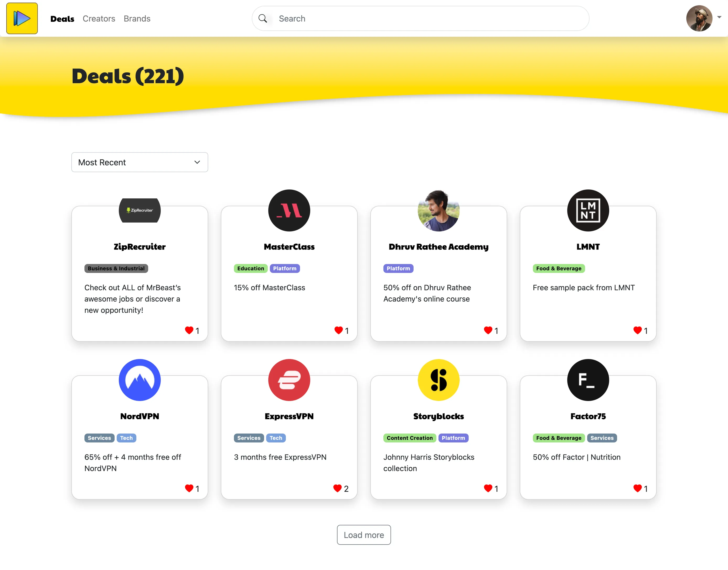Click the Load more button

(x=364, y=535)
